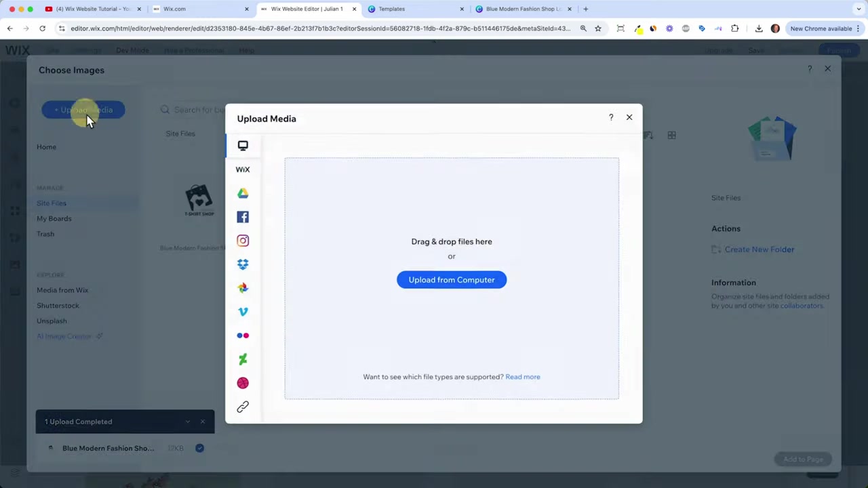
Task: Launch the AI Image Creator
Action: coord(69,336)
